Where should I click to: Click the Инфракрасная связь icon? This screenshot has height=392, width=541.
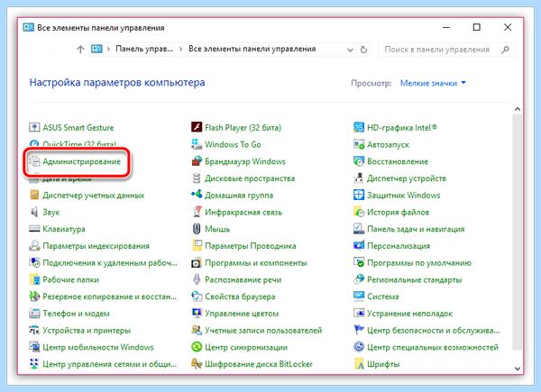(x=197, y=212)
